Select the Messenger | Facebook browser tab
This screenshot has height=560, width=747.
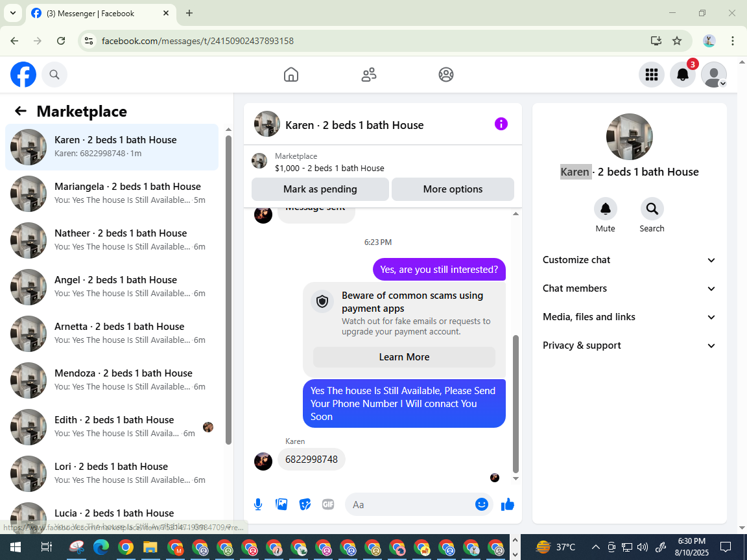pyautogui.click(x=100, y=14)
